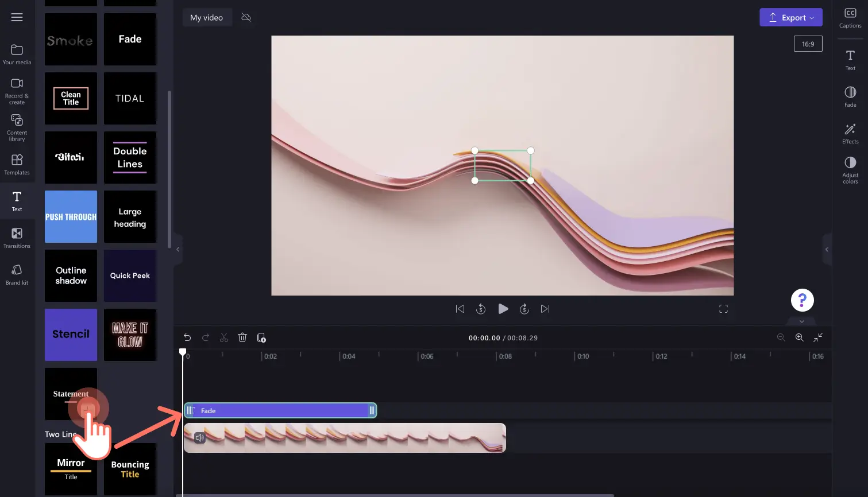Choose the Clean Title text style

pyautogui.click(x=71, y=98)
